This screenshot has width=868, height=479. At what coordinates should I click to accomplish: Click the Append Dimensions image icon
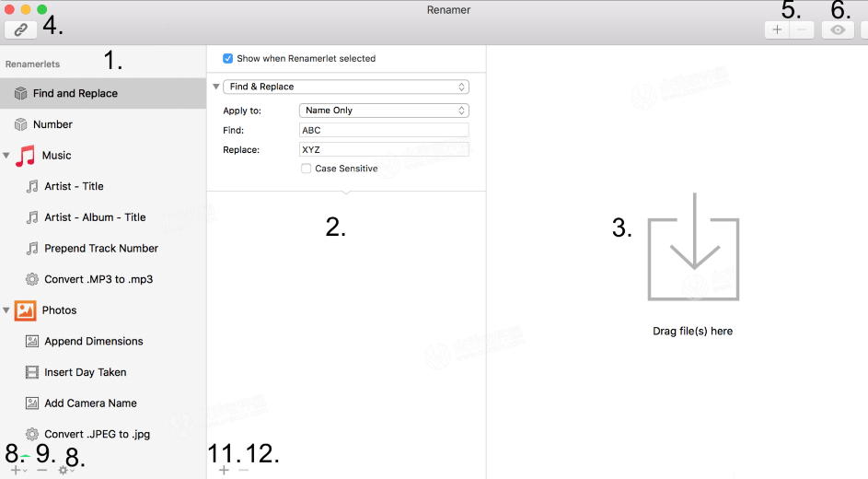point(32,341)
